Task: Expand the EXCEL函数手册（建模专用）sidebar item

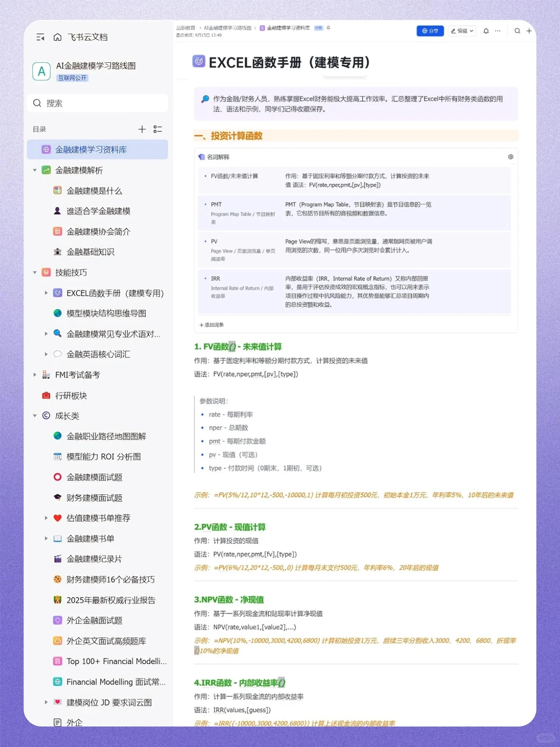Action: [46, 293]
